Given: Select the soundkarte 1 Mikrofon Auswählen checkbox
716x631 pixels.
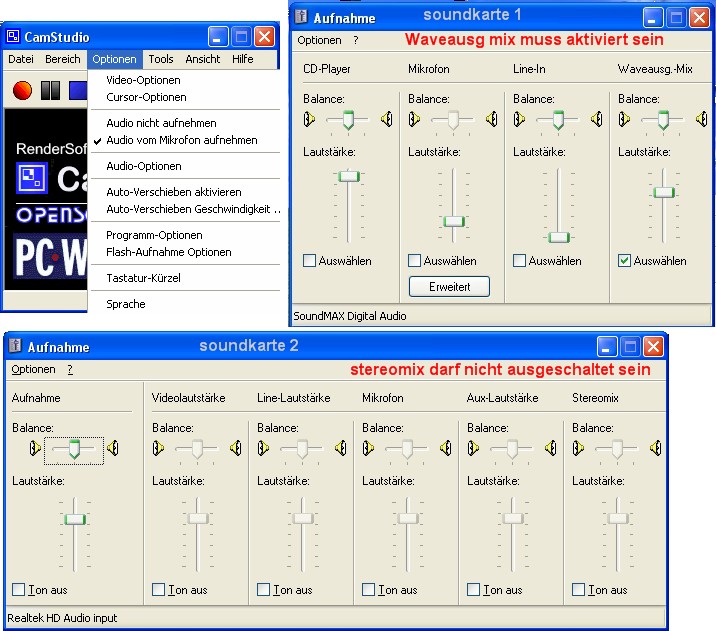Looking at the screenshot, I should coord(414,261).
